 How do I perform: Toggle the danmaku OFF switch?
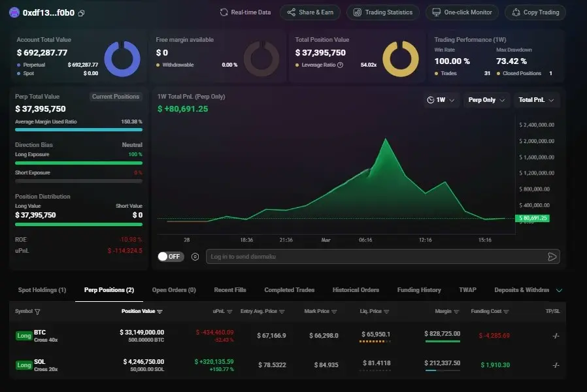[x=171, y=257]
